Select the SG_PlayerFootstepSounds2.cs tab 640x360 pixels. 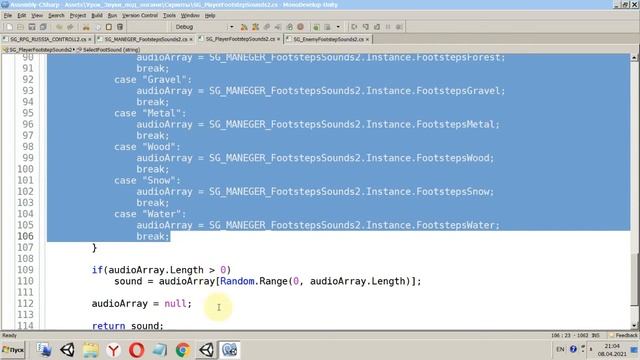(x=240, y=39)
